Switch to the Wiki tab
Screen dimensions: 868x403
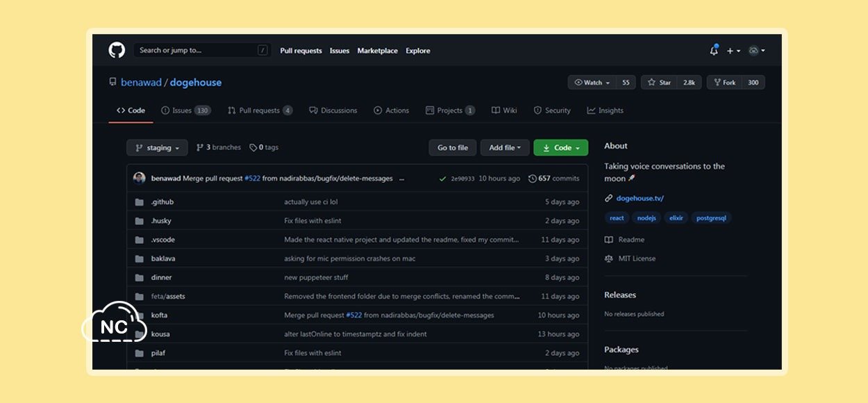pyautogui.click(x=504, y=110)
